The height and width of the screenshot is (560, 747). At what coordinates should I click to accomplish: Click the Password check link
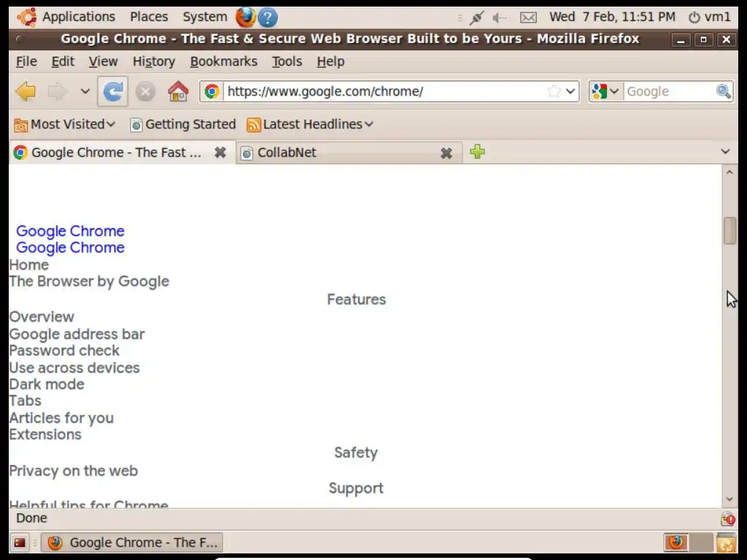point(64,351)
